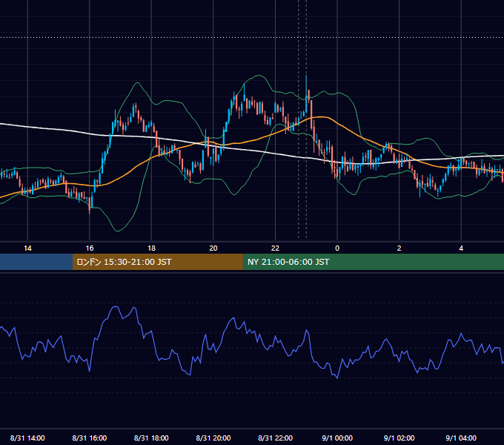Click the 9/1 00:00 time label
This screenshot has width=504, height=445.
[337, 438]
